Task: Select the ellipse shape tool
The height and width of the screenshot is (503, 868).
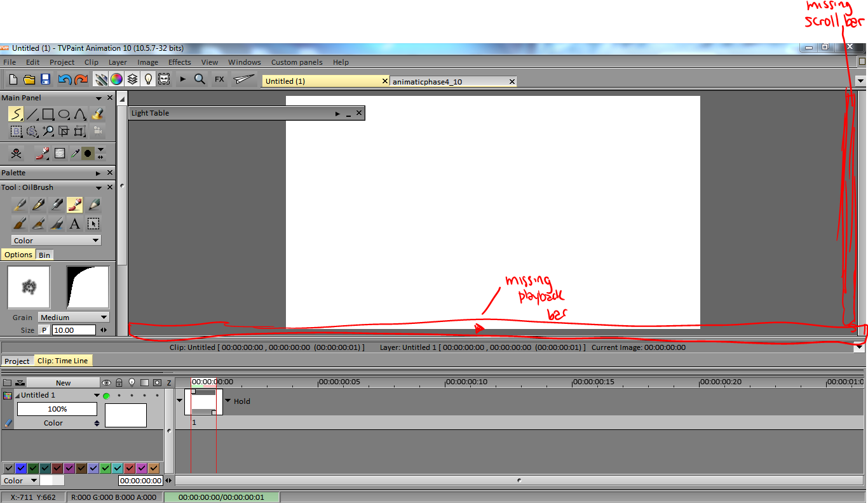Action: [x=64, y=114]
